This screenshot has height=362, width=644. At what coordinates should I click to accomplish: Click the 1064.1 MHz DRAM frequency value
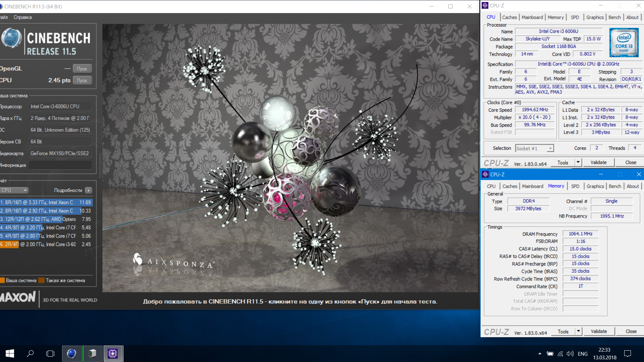point(580,234)
